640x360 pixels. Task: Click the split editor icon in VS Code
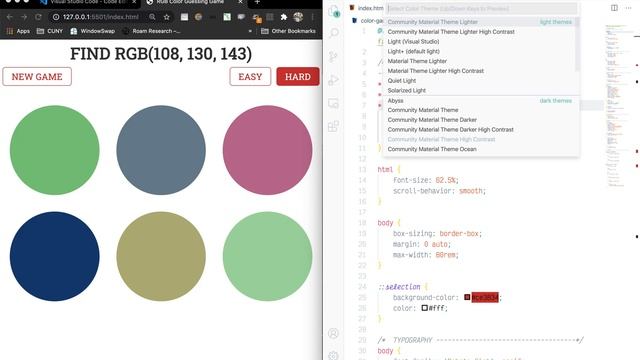[614, 8]
